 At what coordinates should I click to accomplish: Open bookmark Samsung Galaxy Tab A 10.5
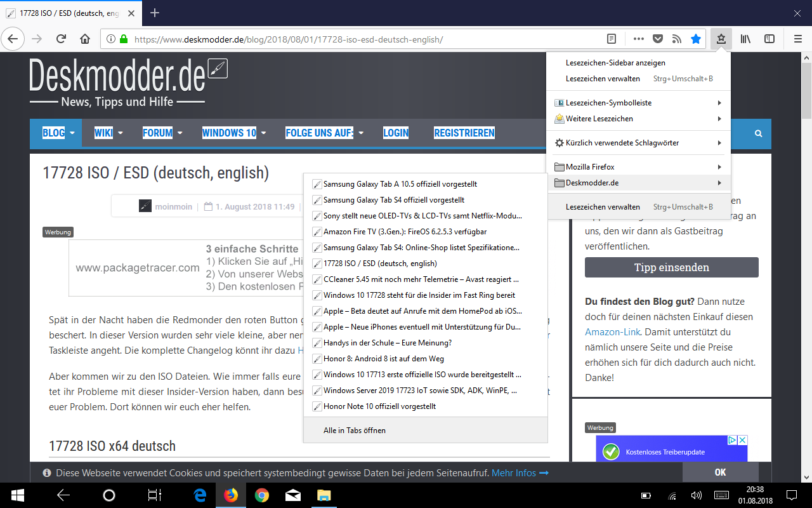(x=425, y=184)
